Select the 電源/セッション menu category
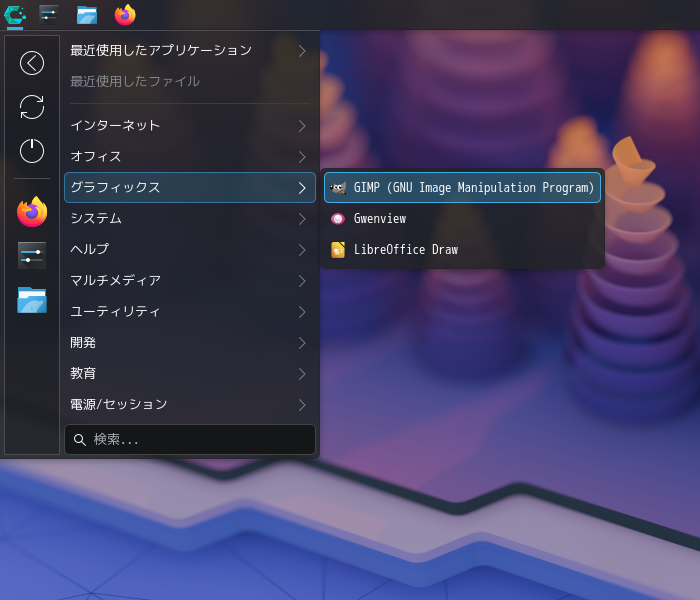This screenshot has height=600, width=700. point(190,404)
